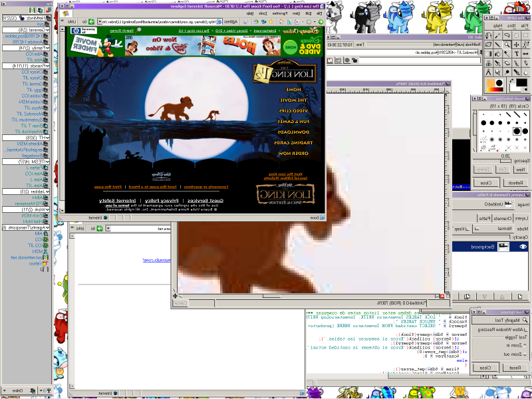The width and height of the screenshot is (532, 399).
Task: Adjust the Spacing slider in Brush Selection
Action: (505, 160)
